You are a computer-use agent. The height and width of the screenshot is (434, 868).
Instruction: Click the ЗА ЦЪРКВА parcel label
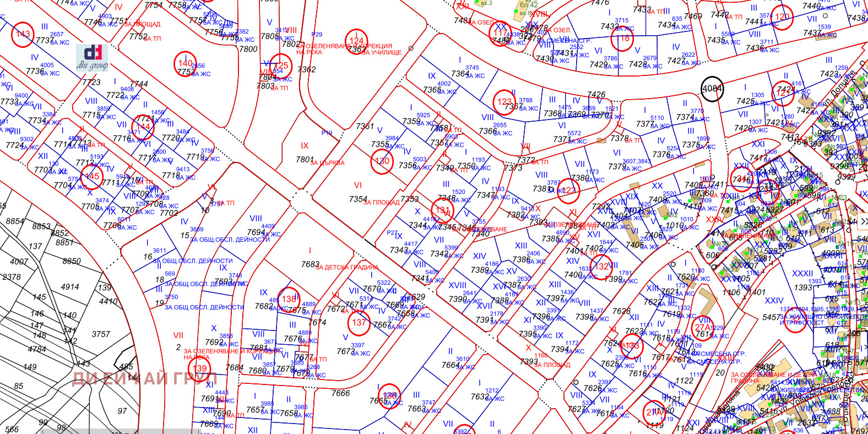click(327, 163)
